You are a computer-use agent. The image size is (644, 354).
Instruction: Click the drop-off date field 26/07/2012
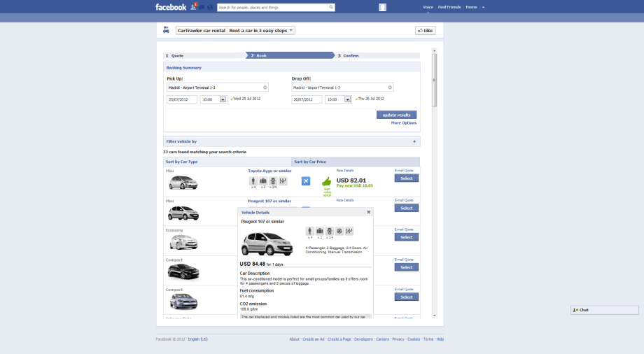click(307, 99)
